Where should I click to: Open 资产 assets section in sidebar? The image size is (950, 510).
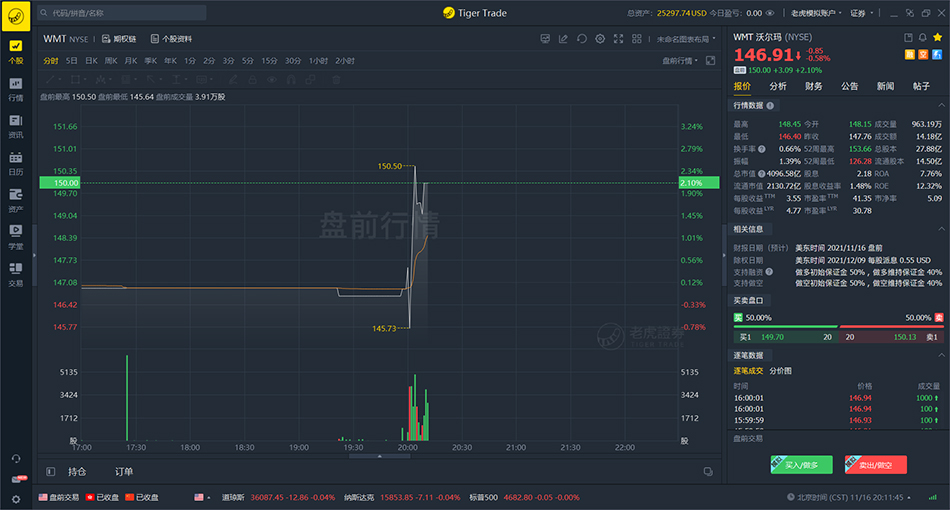tap(16, 200)
